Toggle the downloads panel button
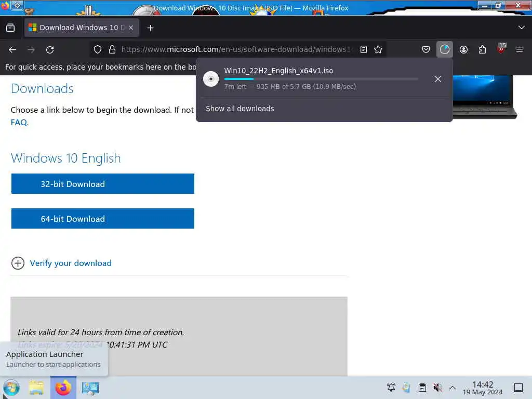 tap(445, 49)
